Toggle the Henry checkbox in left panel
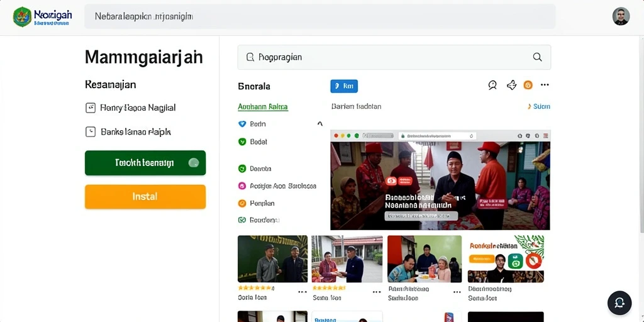 click(90, 108)
